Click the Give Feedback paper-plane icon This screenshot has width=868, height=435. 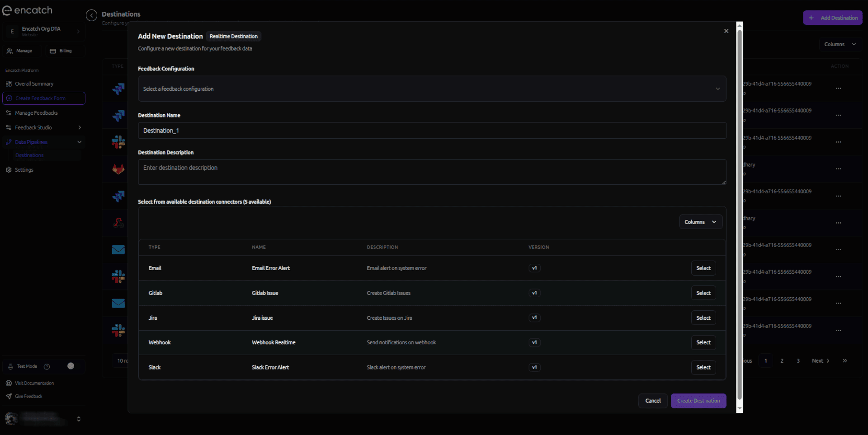[x=9, y=396]
